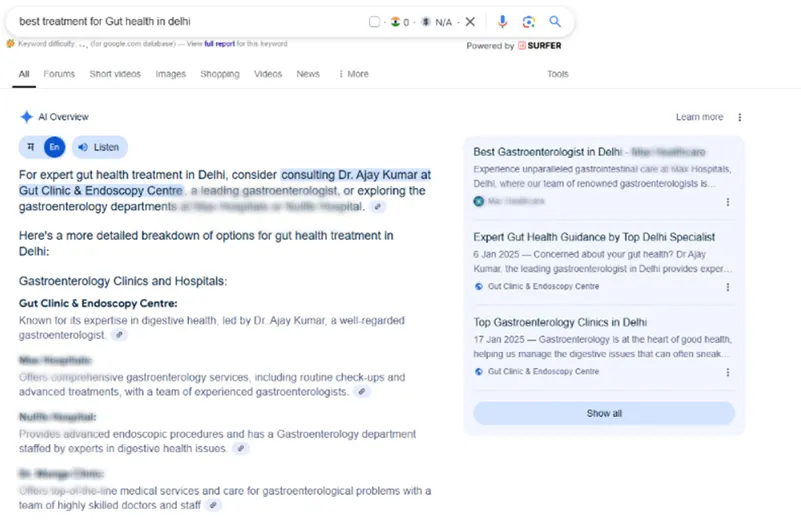Open Google Lens image search
The width and height of the screenshot is (801, 520).
(x=528, y=21)
